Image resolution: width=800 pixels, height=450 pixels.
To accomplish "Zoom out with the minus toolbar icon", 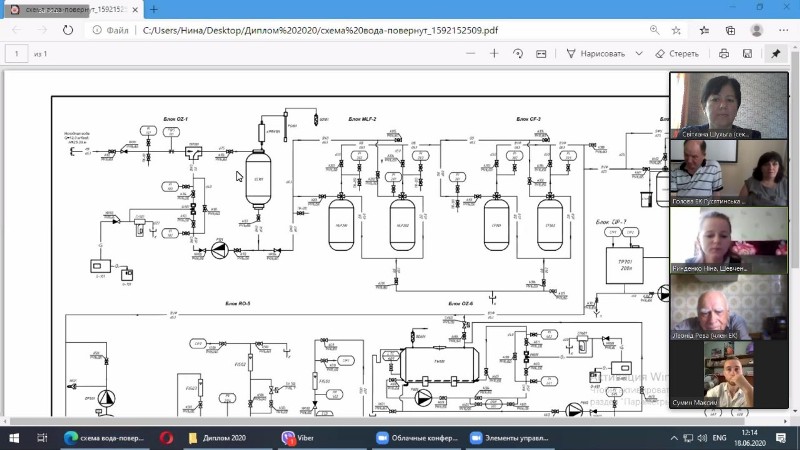I will (470, 54).
